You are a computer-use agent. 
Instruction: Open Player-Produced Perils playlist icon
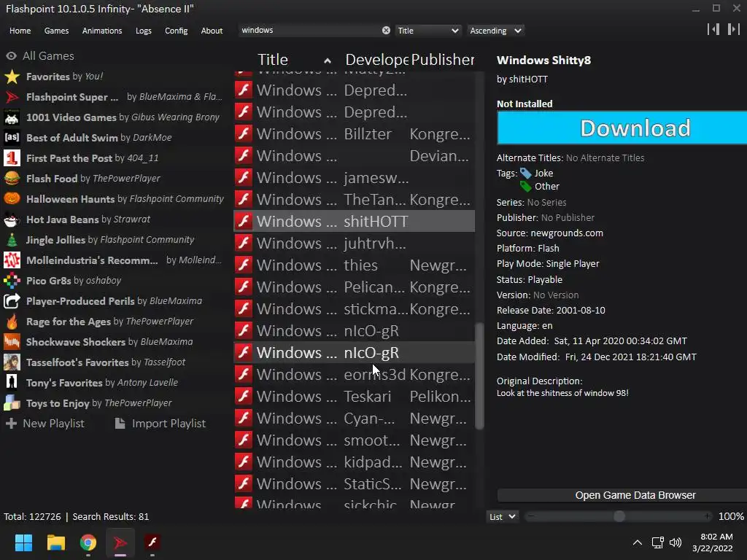pos(12,301)
